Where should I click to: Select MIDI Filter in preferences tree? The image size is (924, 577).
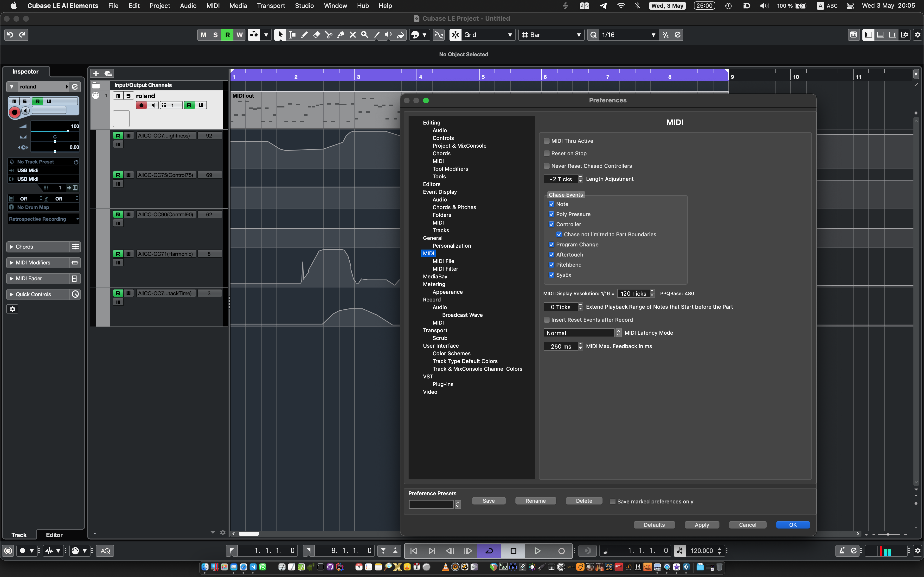tap(445, 269)
